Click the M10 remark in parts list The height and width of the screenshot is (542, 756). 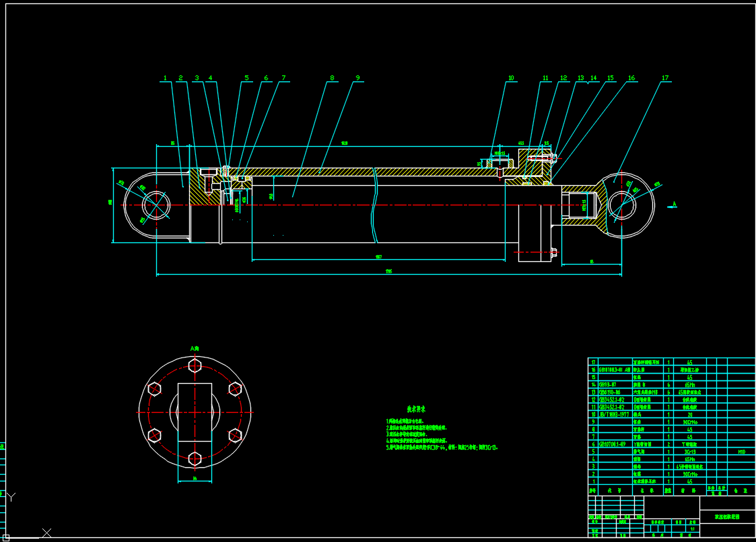coord(741,452)
